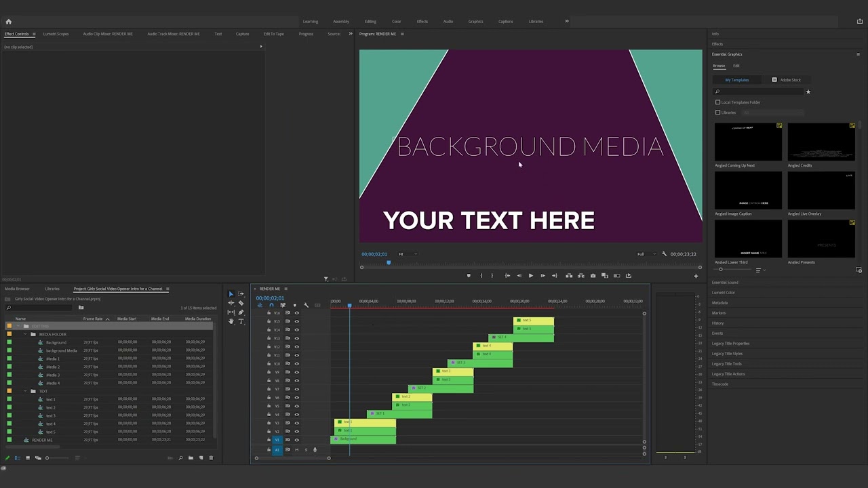This screenshot has height=488, width=868.
Task: Step forward one frame in Program monitor
Action: (x=542, y=276)
